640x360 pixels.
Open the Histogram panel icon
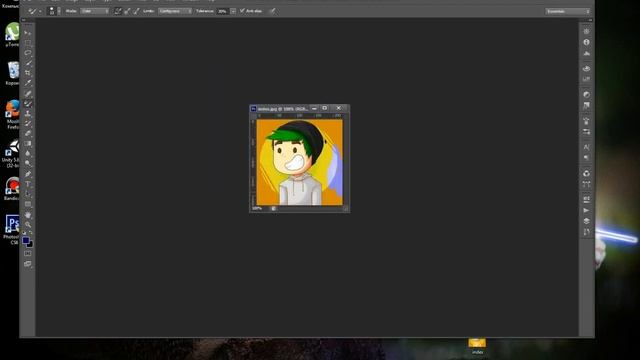point(587,53)
